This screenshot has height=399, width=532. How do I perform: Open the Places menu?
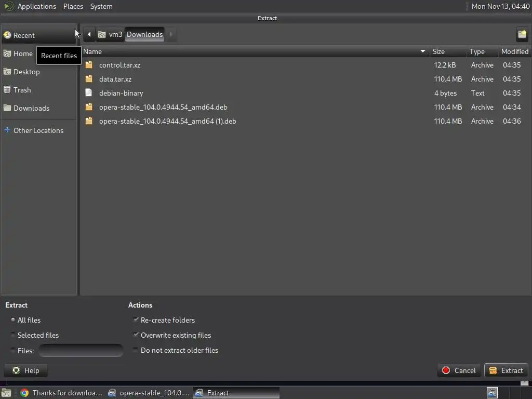[73, 6]
